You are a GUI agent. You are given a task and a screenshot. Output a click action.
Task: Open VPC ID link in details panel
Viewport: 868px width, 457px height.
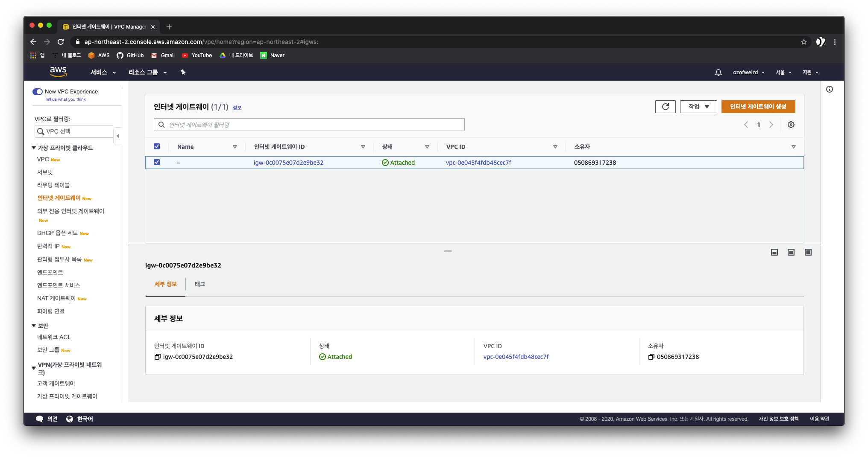point(516,357)
